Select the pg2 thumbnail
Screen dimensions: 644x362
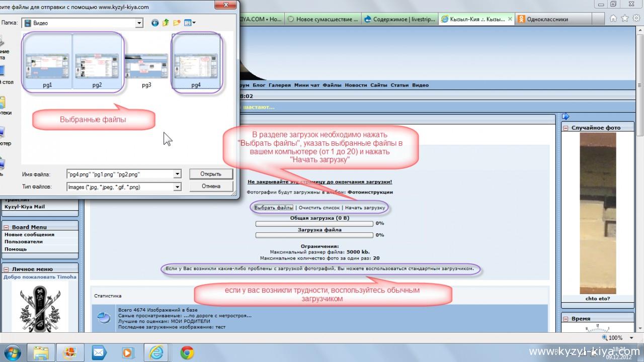pos(97,62)
